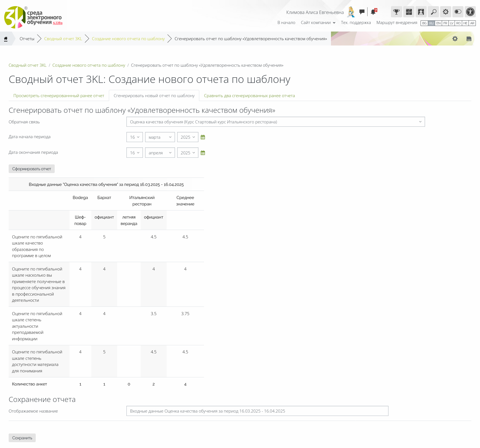Open the search magnifier icon
480x448 pixels.
pyautogui.click(x=433, y=12)
